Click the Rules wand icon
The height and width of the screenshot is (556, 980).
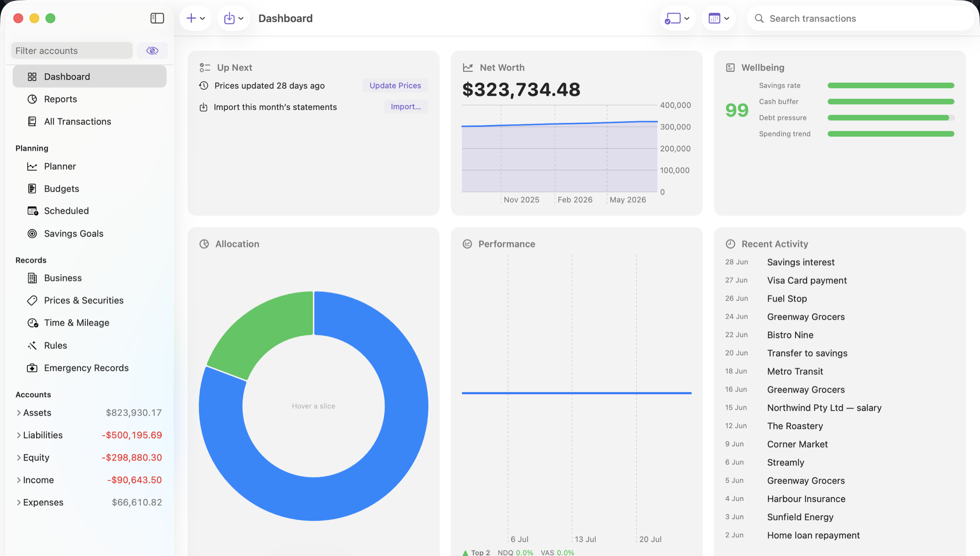click(32, 345)
